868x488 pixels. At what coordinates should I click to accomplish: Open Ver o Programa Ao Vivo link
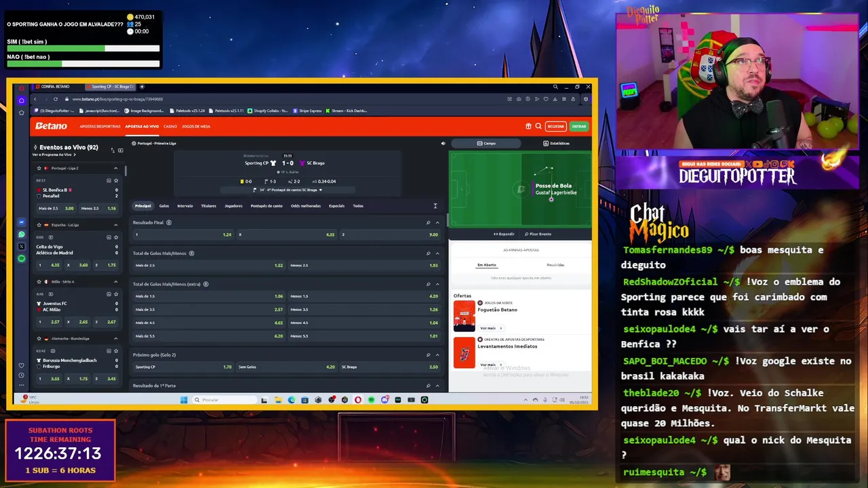[54, 155]
